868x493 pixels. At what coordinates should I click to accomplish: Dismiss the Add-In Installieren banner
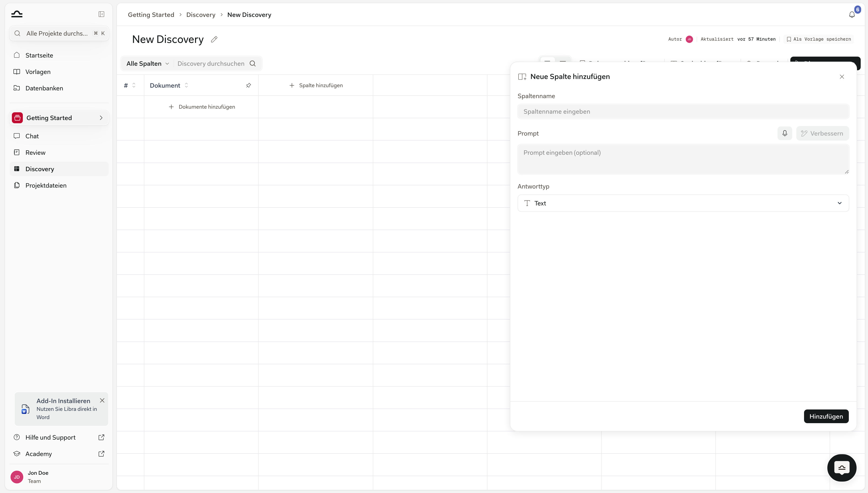[x=102, y=400]
